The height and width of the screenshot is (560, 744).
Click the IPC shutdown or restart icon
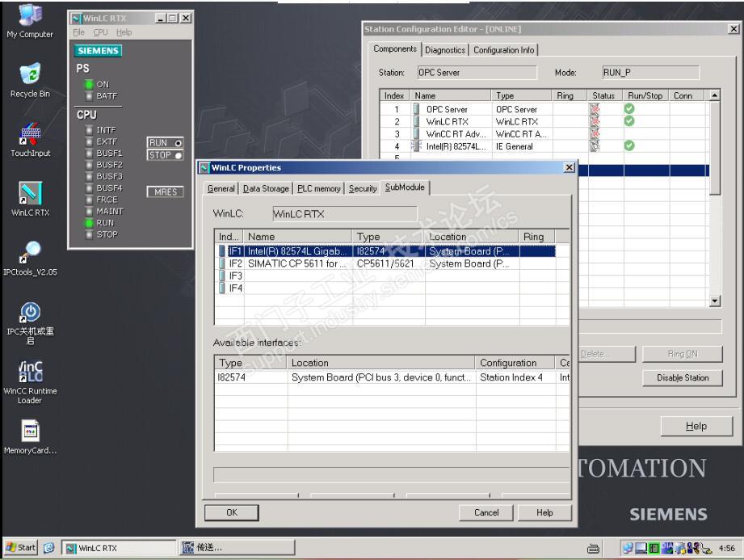30,313
